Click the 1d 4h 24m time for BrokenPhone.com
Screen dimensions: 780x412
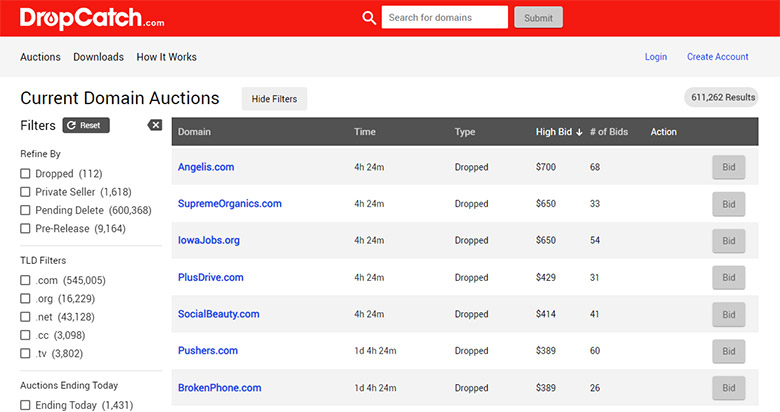point(375,388)
